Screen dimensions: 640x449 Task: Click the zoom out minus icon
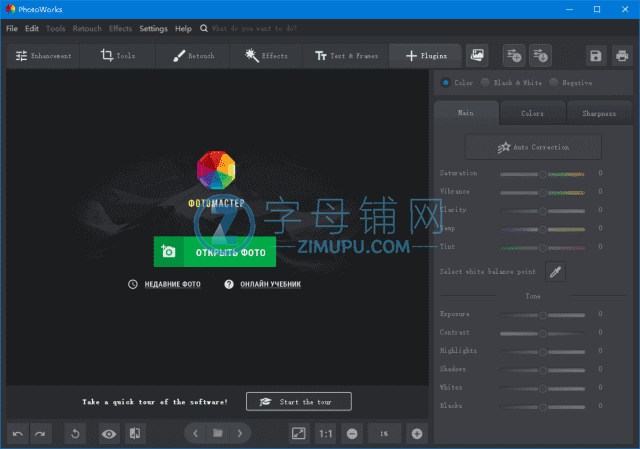coord(352,433)
